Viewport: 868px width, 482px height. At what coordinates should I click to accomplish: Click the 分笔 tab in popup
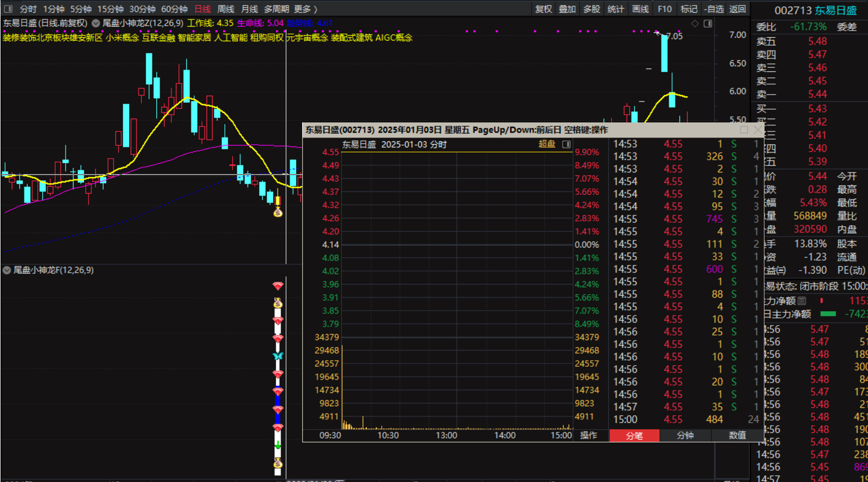tap(634, 436)
